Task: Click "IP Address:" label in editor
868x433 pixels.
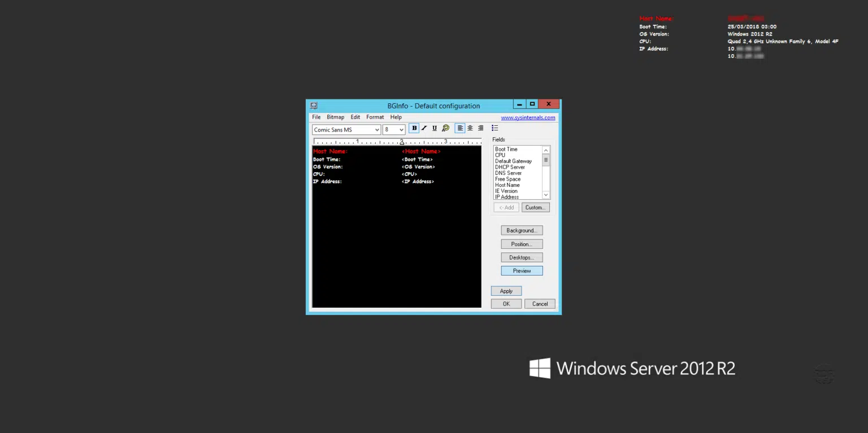Action: [x=328, y=181]
